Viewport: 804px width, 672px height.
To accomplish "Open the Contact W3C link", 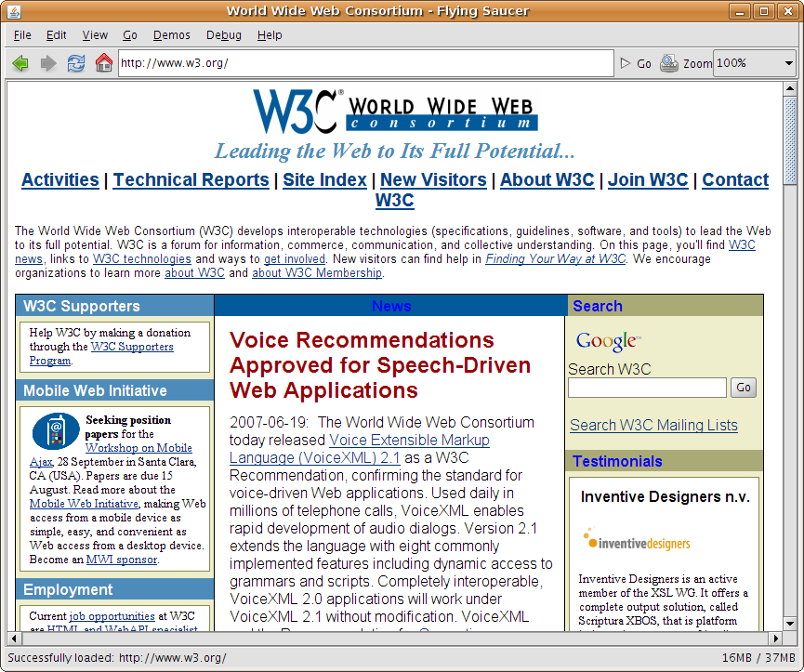I will click(x=735, y=180).
